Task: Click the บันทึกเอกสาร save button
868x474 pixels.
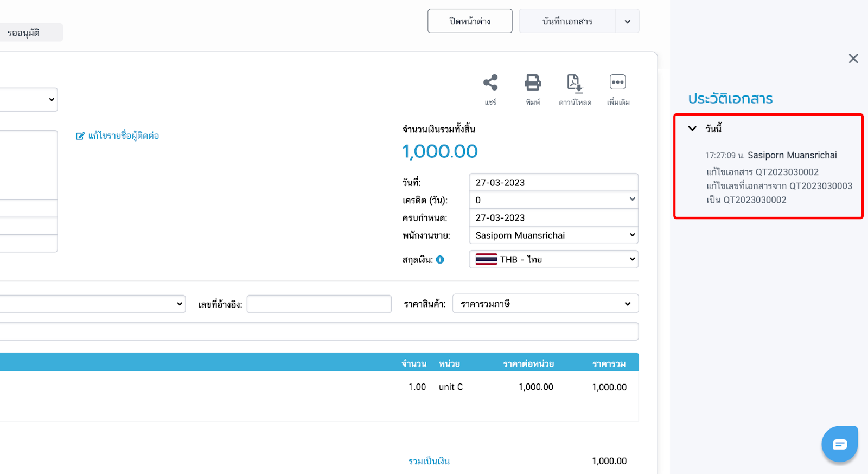Action: point(567,21)
